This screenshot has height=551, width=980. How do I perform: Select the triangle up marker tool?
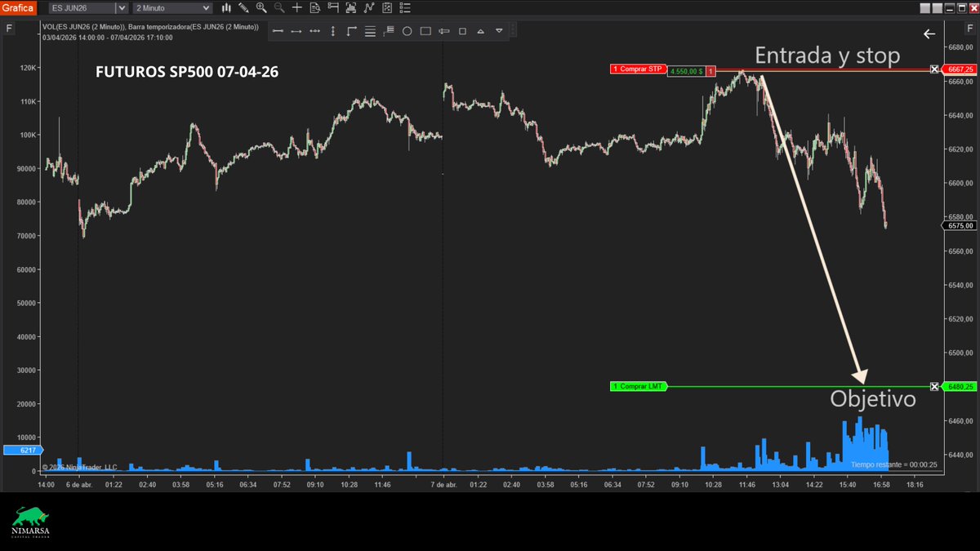tap(481, 31)
